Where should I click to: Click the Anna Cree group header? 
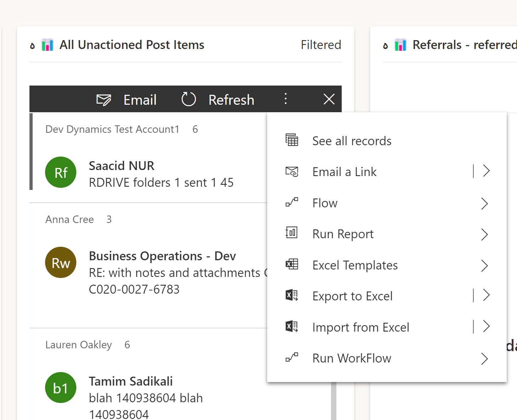pos(70,219)
